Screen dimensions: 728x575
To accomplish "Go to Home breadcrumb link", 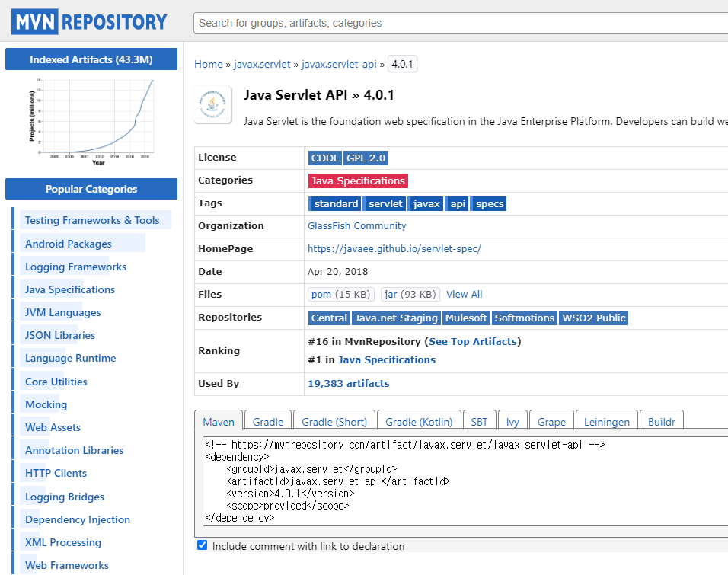I will click(209, 64).
